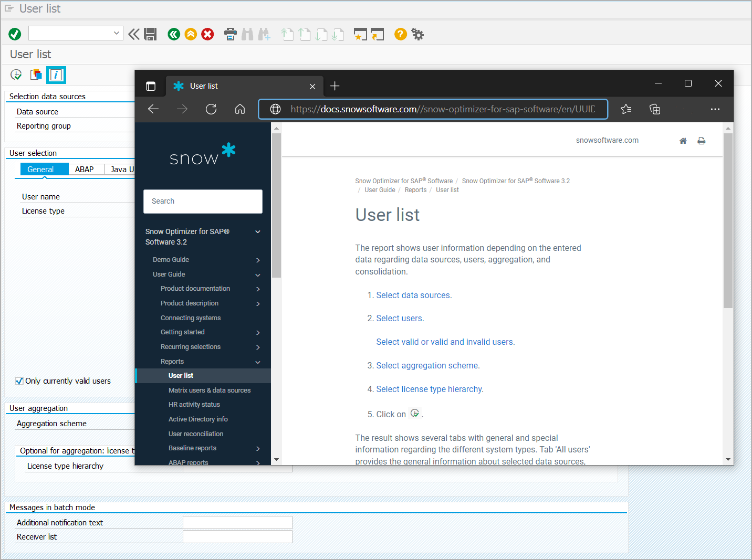Click the Search box in docs sidebar

[x=203, y=202]
